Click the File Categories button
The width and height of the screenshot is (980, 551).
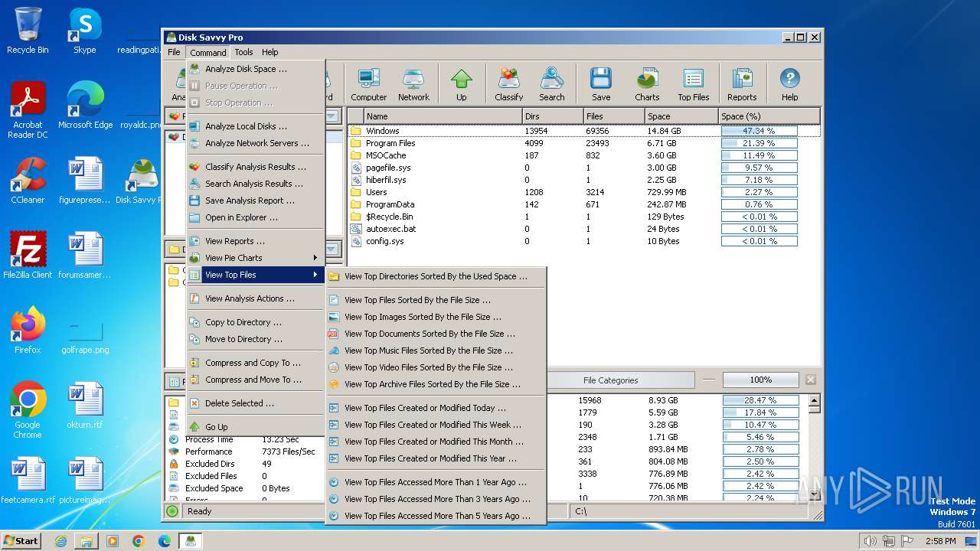609,380
